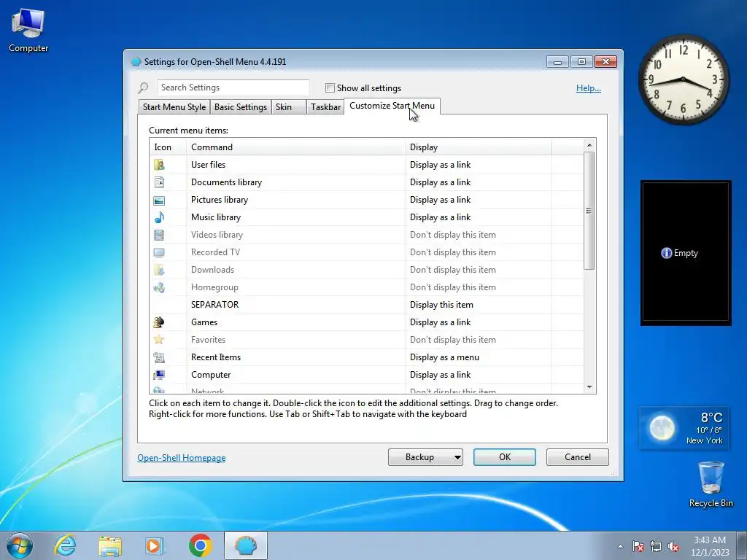Enable the Show all settings checkbox

(330, 88)
